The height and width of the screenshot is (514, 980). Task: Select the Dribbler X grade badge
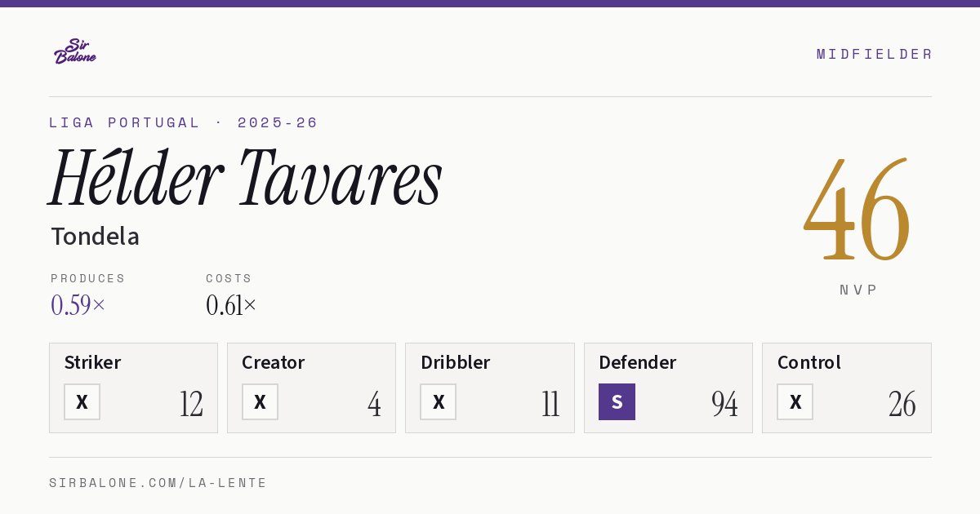439,401
